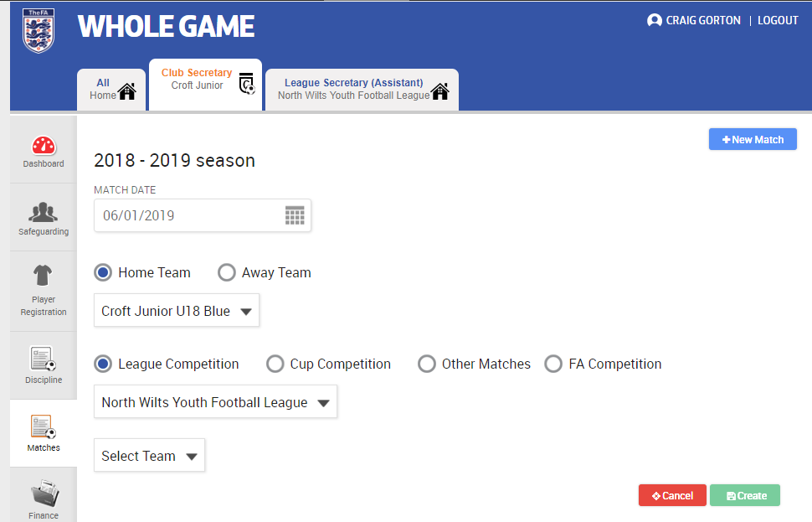
Task: Open the Dashboard gauge icon
Action: (x=44, y=146)
